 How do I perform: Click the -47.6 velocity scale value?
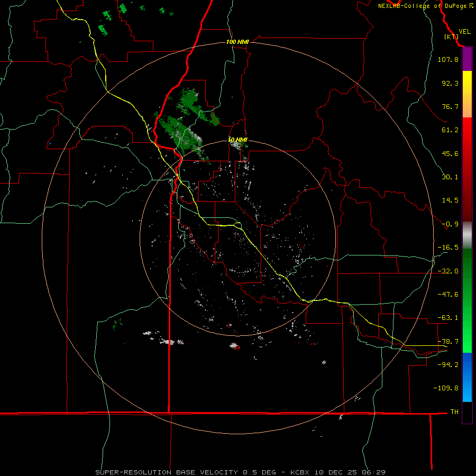pos(448,295)
